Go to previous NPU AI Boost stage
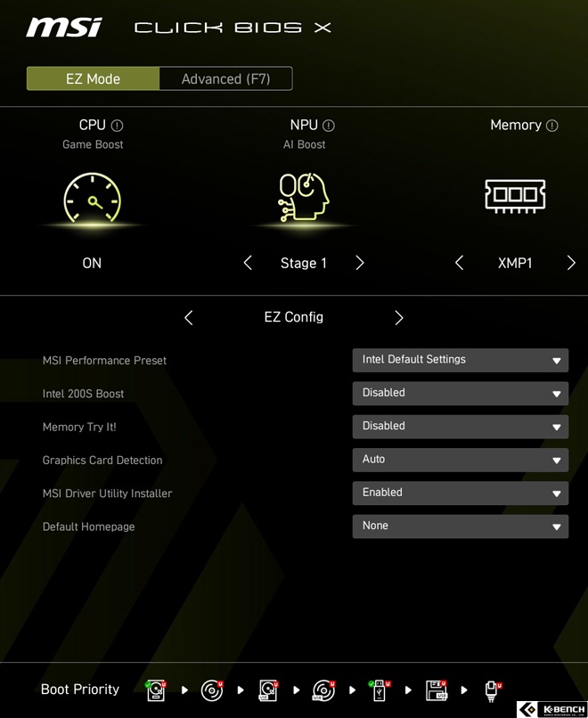The width and height of the screenshot is (588, 718). (248, 263)
